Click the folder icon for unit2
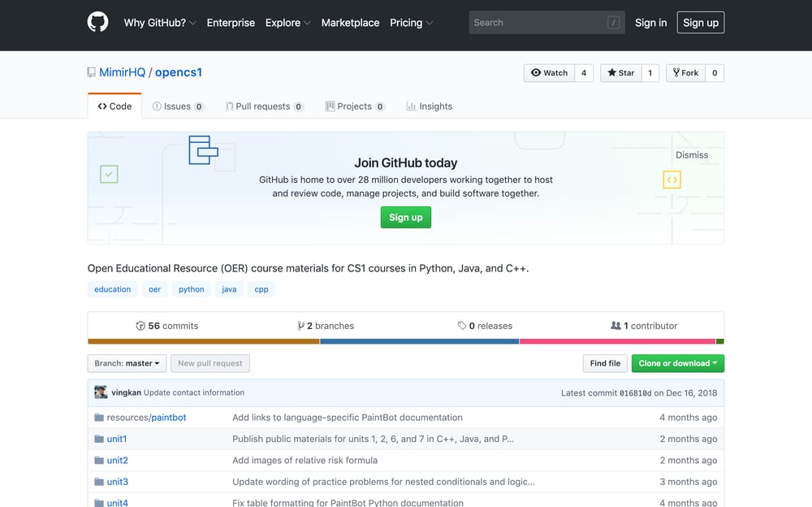Image resolution: width=812 pixels, height=507 pixels. click(x=99, y=461)
